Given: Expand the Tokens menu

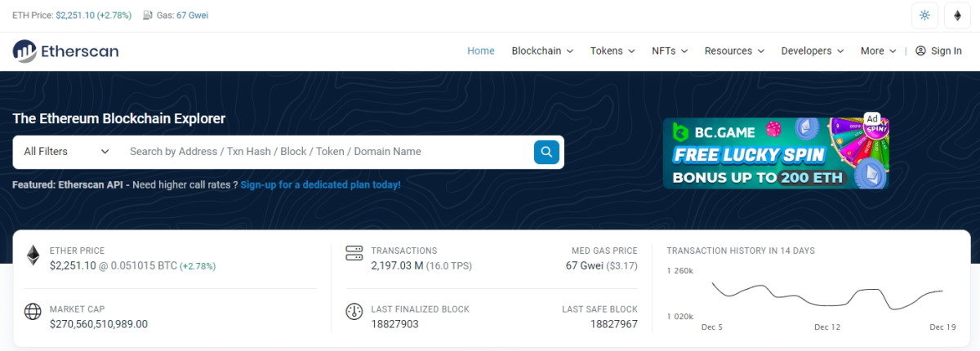Looking at the screenshot, I should click(x=612, y=51).
